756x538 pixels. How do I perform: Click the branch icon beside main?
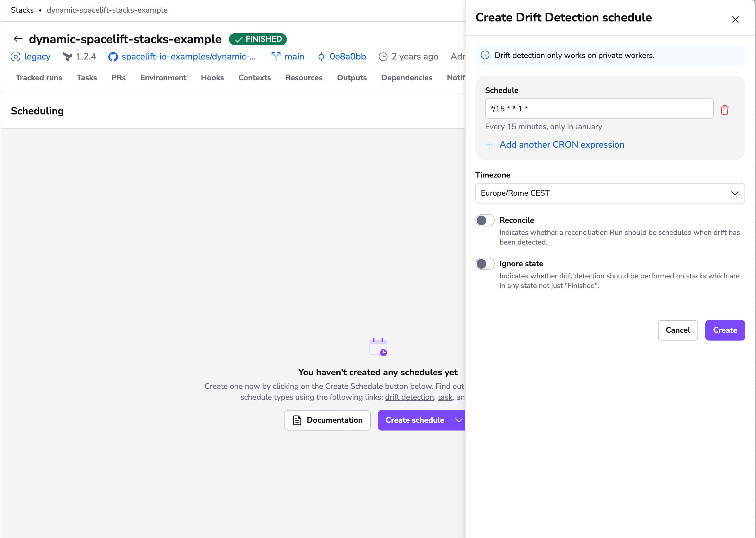[x=276, y=57]
